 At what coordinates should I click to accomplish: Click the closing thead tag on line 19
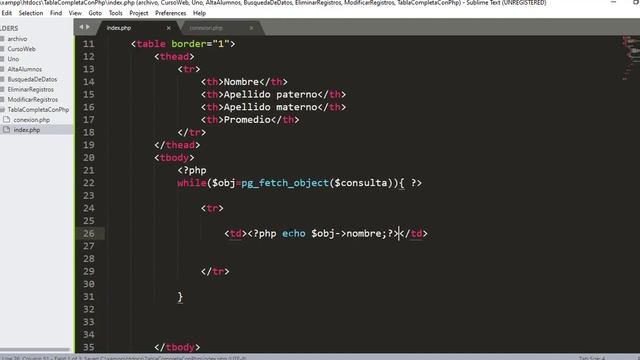point(177,145)
